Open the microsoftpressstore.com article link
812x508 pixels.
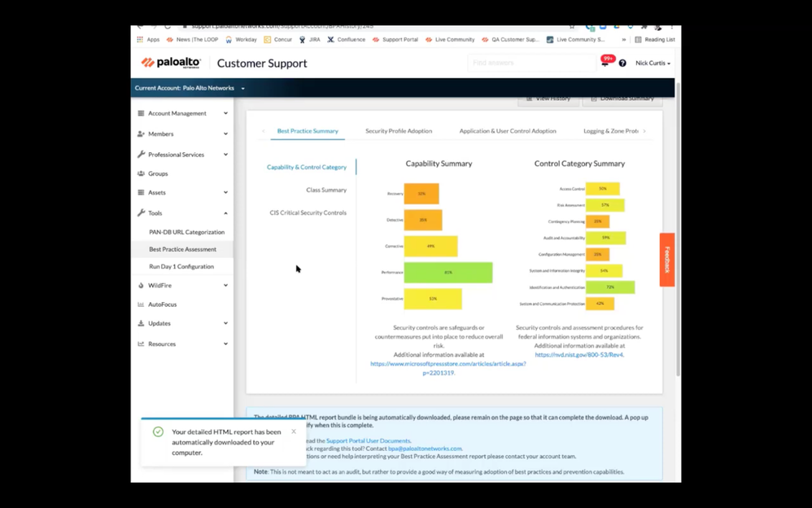[x=448, y=368]
